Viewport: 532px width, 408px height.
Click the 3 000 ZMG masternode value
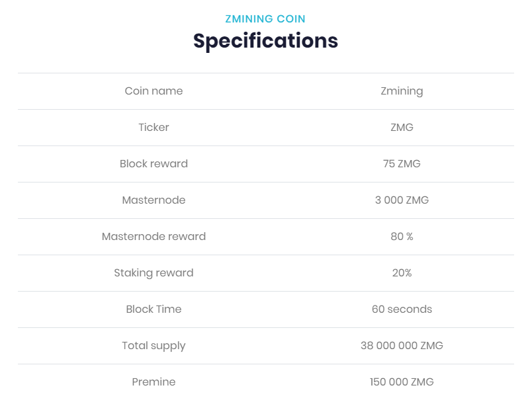402,200
